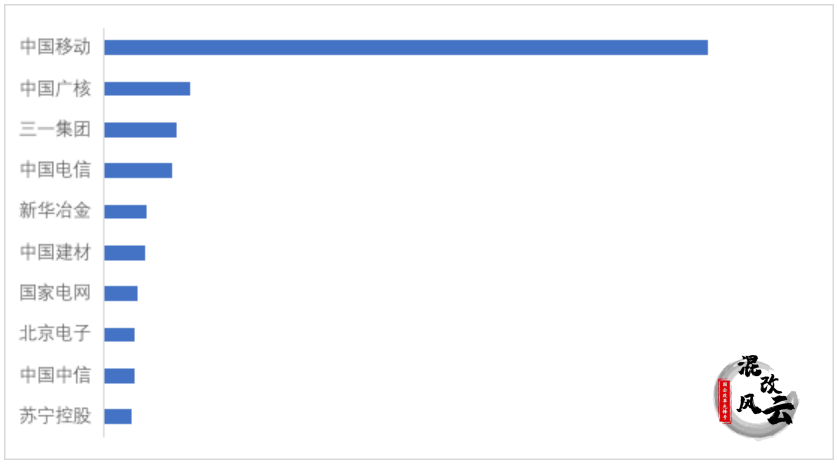Select the 中国电信 category label
837x467 pixels.
pyautogui.click(x=56, y=170)
